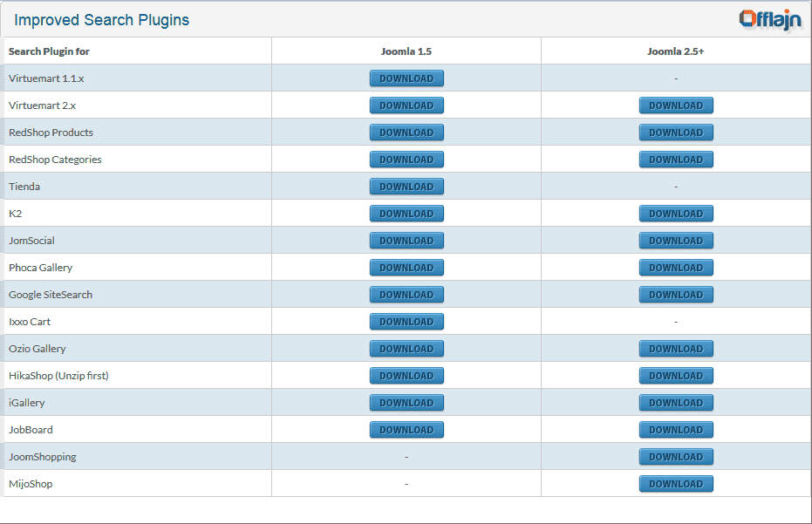This screenshot has height=524, width=812.
Task: Select the 'MijoShop' row label
Action: point(31,484)
